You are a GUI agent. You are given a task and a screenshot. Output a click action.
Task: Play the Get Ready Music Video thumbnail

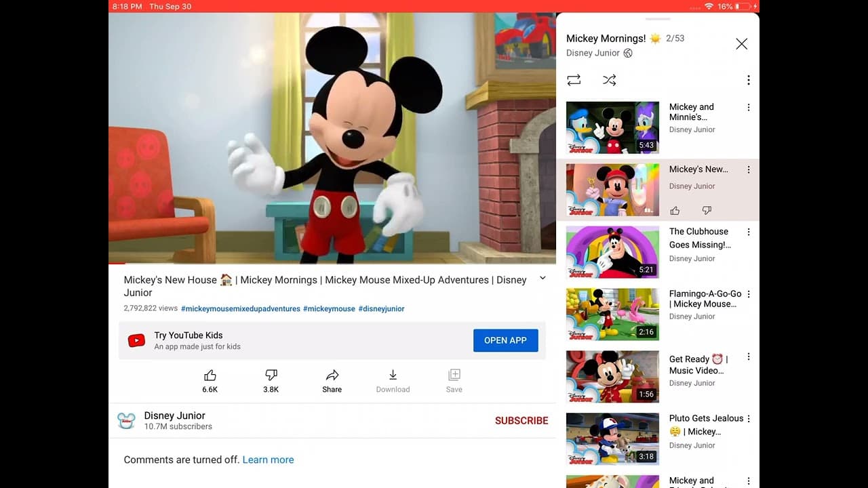612,377
